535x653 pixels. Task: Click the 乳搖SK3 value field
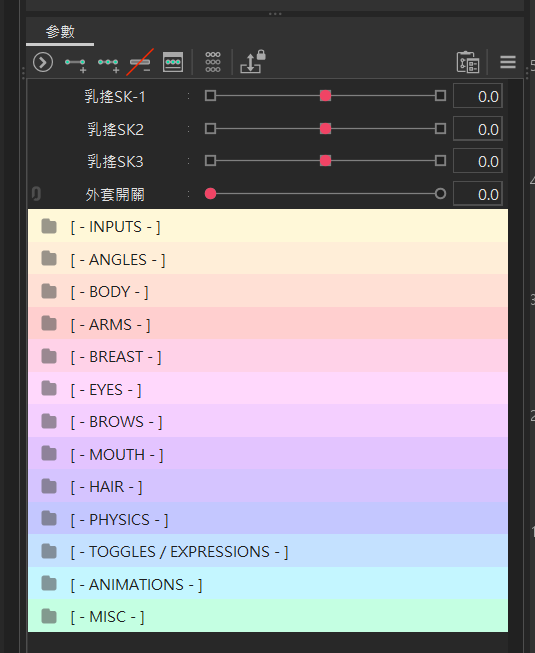click(478, 161)
